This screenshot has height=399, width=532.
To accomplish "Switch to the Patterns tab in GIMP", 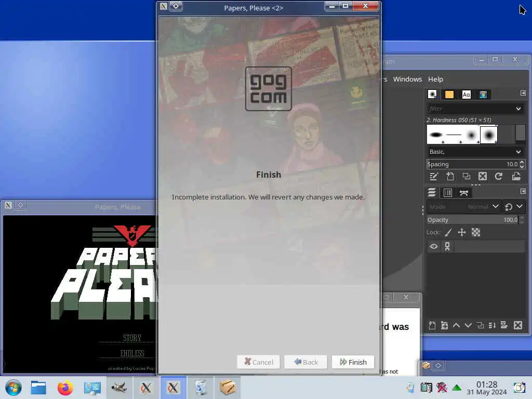I will (449, 95).
